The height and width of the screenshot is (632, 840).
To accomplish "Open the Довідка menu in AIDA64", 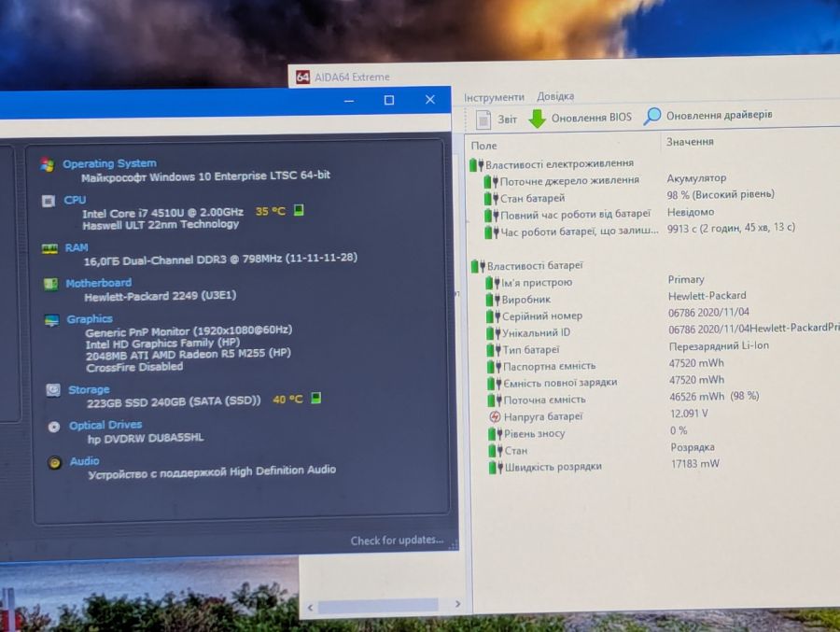I will pyautogui.click(x=555, y=96).
